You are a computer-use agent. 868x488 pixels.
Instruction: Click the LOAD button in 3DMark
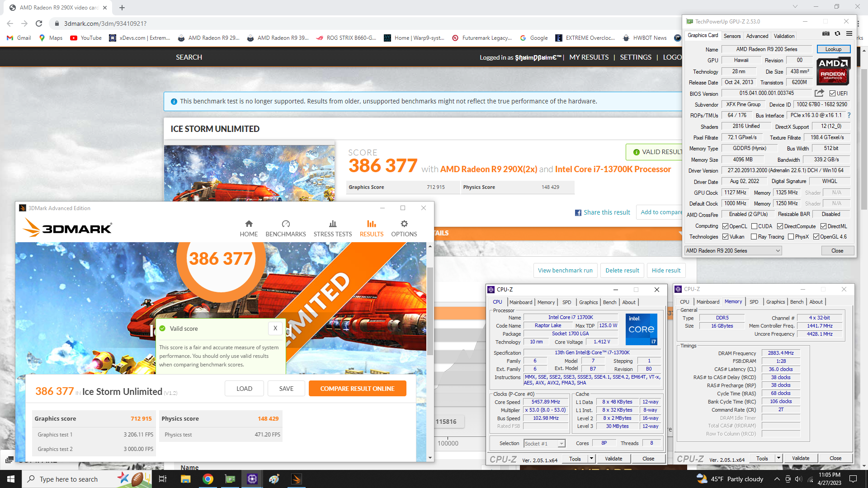(x=244, y=389)
